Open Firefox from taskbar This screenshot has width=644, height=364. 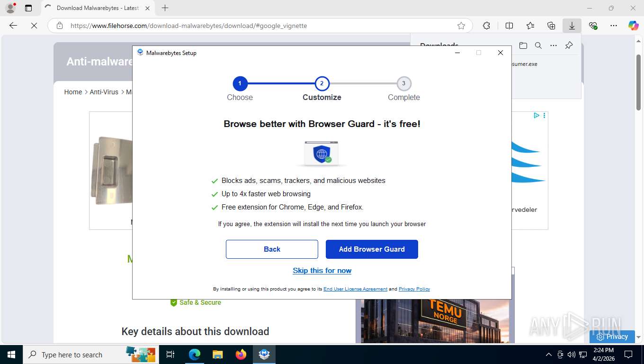(241, 355)
